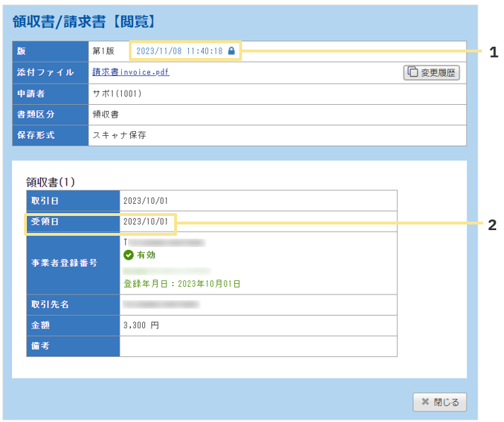Click the copy icon on 変更履歴 button
This screenshot has width=504, height=422.
[x=412, y=72]
